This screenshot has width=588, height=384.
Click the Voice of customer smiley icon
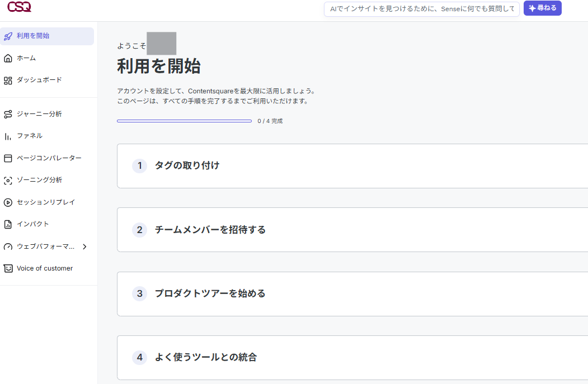[x=8, y=268]
